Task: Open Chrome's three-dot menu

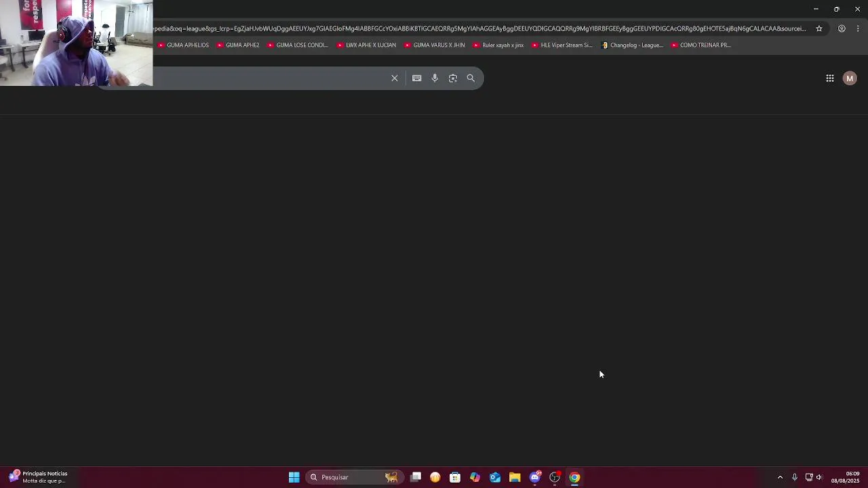Action: (858, 28)
